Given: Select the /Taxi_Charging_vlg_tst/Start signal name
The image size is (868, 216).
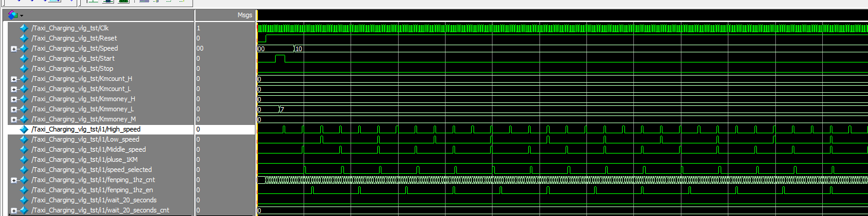Looking at the screenshot, I should tap(73, 58).
